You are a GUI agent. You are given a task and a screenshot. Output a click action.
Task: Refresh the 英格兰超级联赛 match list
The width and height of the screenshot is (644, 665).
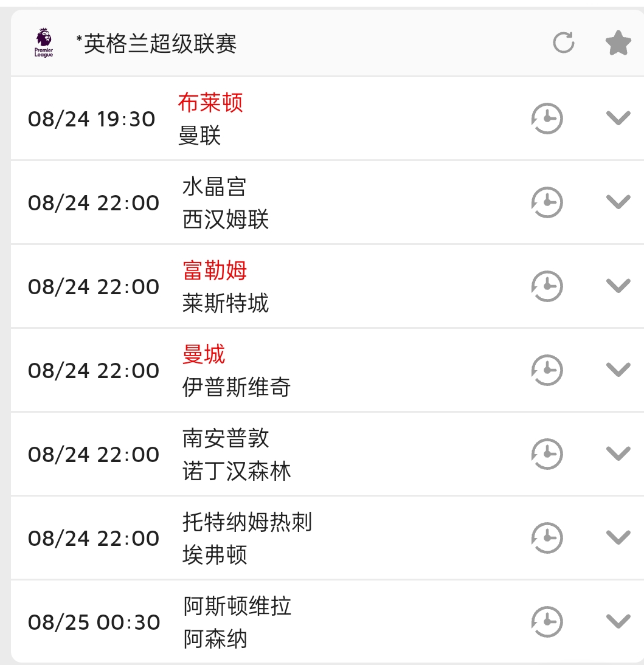coord(564,43)
